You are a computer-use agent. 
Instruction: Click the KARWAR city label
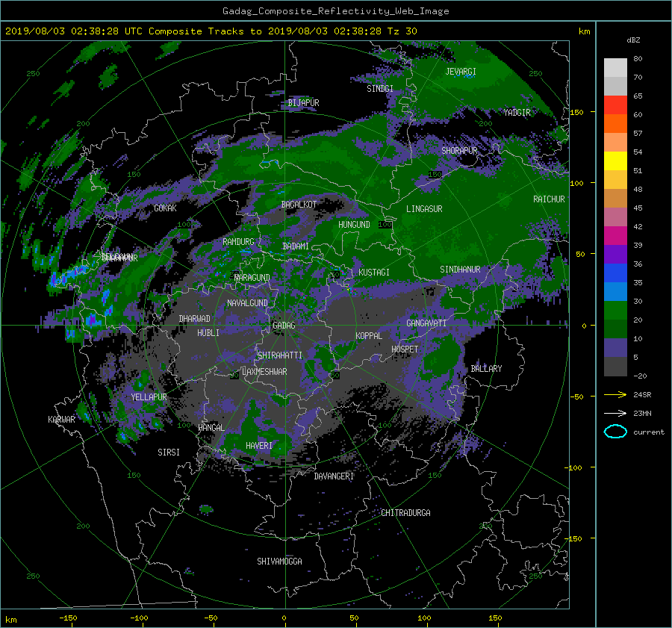click(x=61, y=420)
